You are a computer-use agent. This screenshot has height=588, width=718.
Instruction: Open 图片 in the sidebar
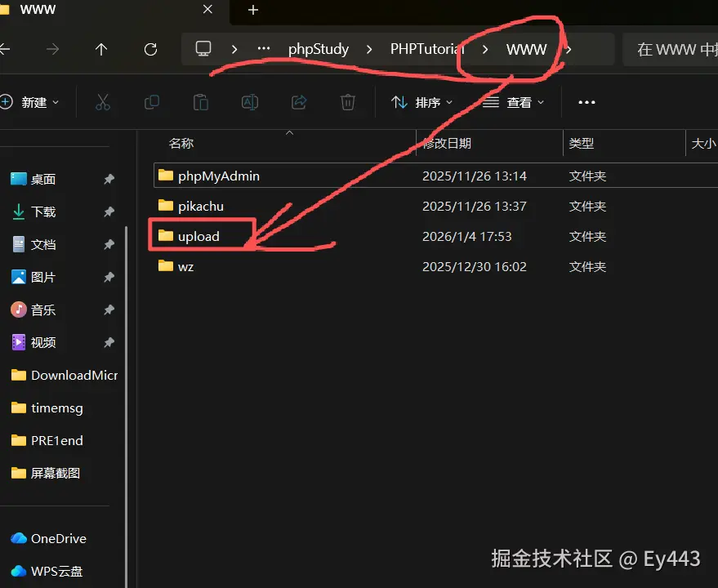pyautogui.click(x=43, y=277)
